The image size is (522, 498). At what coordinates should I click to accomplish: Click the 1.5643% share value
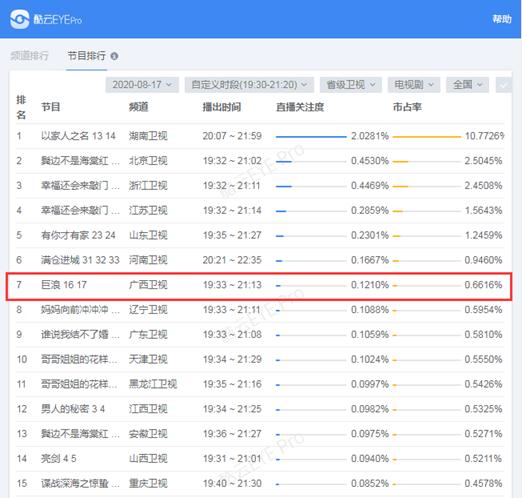point(483,210)
